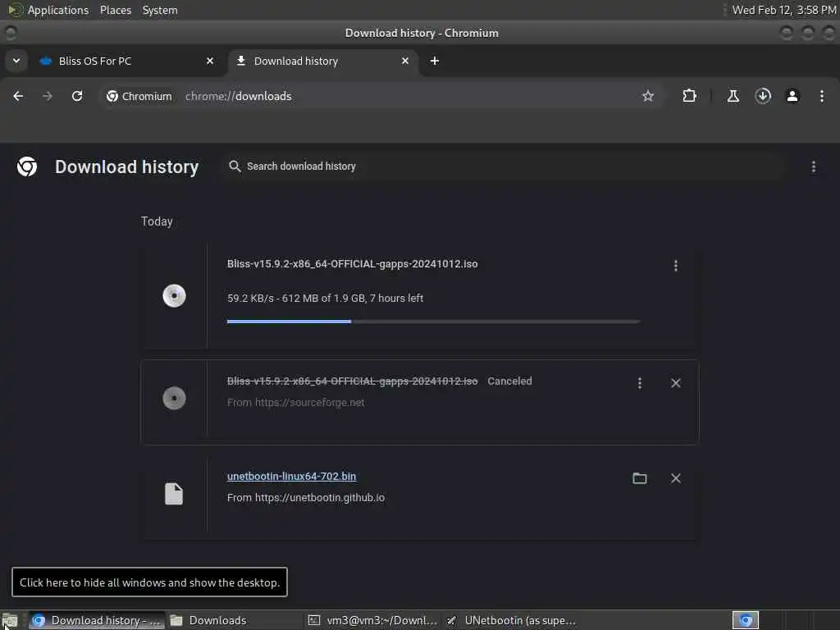Go back using the browser back arrow
840x630 pixels.
(18, 96)
